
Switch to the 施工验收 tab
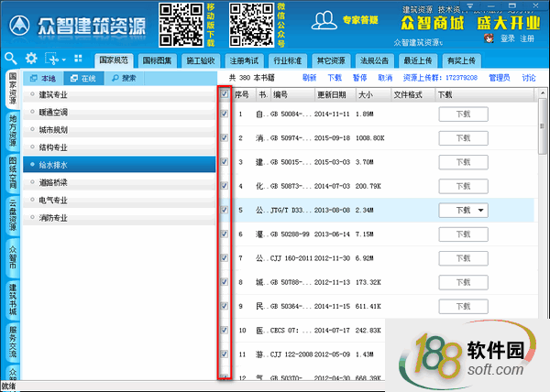pyautogui.click(x=201, y=60)
